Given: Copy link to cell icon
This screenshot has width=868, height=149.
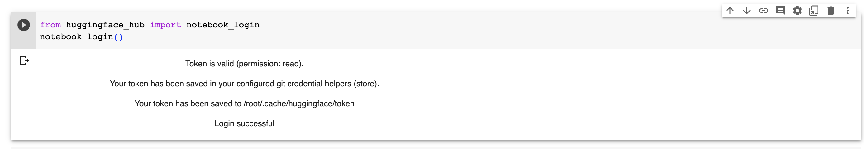Looking at the screenshot, I should click(x=764, y=11).
